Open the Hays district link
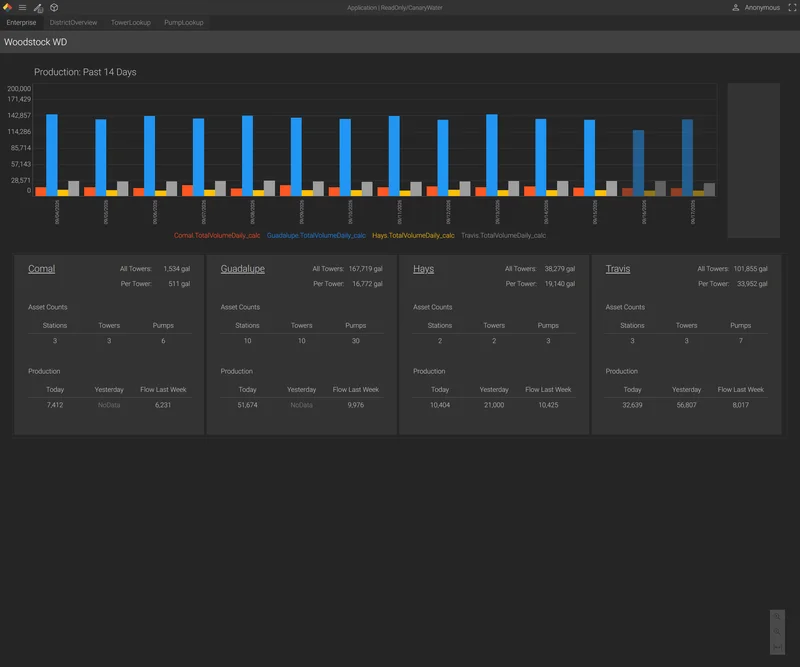Viewport: 800px width, 667px height. [x=423, y=269]
